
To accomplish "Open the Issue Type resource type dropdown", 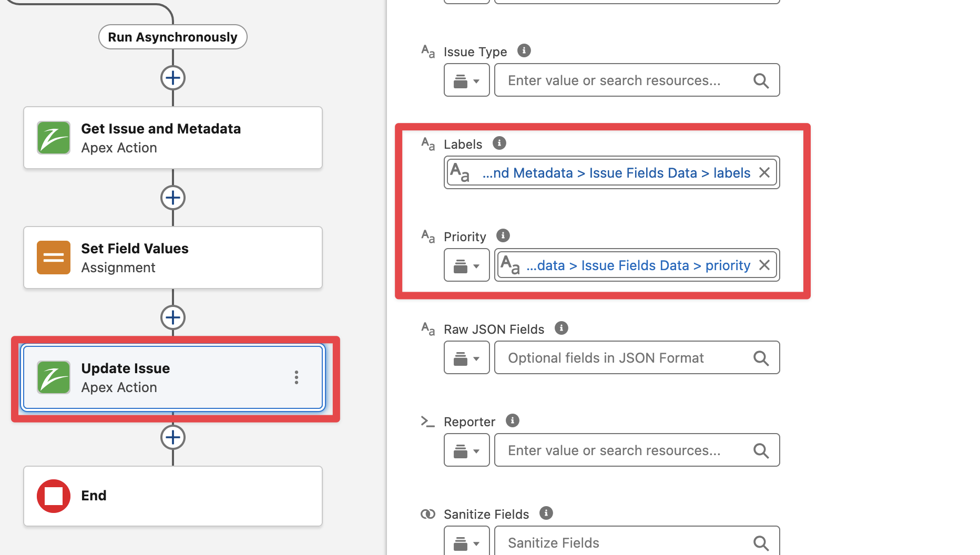I will click(466, 80).
